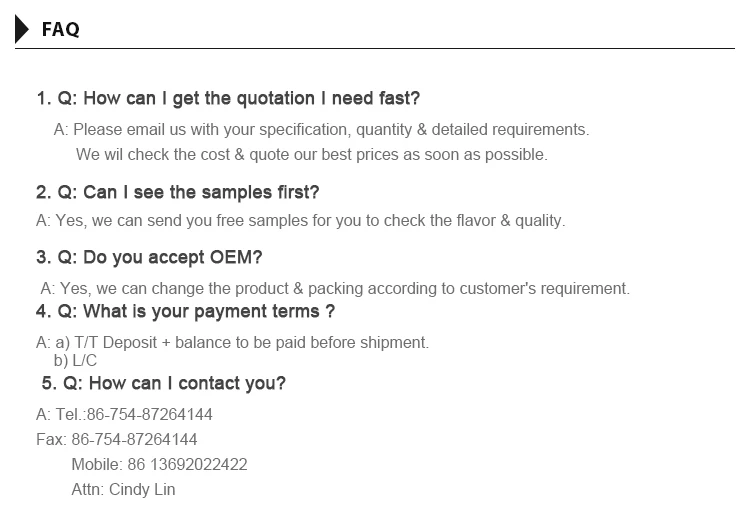Click the Fax number line
This screenshot has height=529, width=750.
117,439
